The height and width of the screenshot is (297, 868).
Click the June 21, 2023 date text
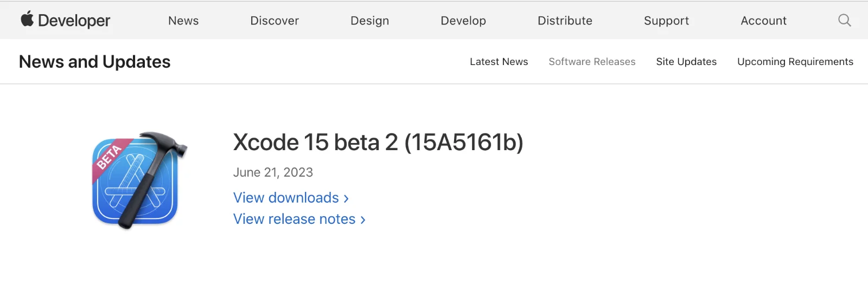(x=273, y=172)
